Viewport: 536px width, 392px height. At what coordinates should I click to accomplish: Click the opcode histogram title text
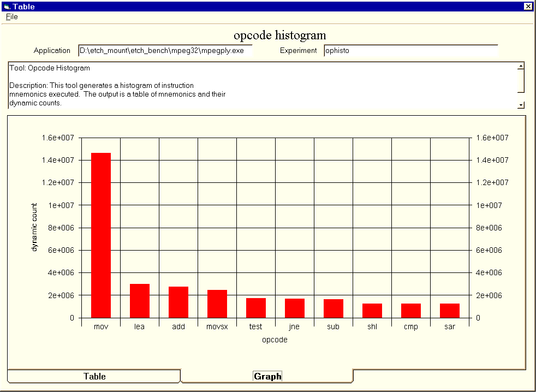coord(279,35)
